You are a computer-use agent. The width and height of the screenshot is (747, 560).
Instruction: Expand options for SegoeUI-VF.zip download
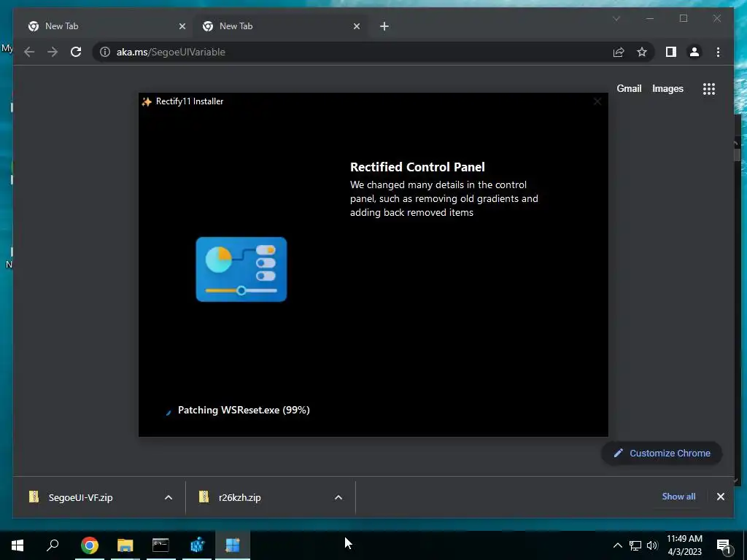point(169,497)
